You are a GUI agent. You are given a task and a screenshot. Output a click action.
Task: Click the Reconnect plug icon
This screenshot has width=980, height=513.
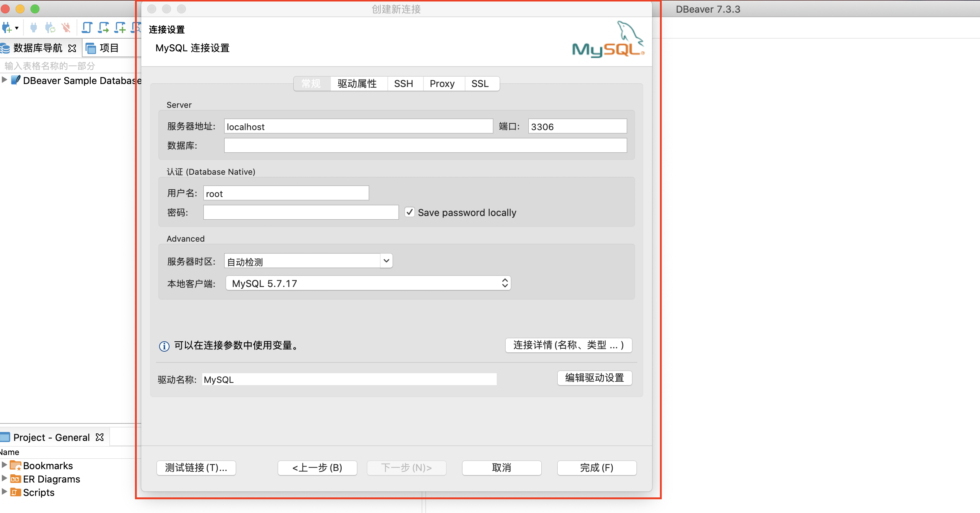pos(50,28)
